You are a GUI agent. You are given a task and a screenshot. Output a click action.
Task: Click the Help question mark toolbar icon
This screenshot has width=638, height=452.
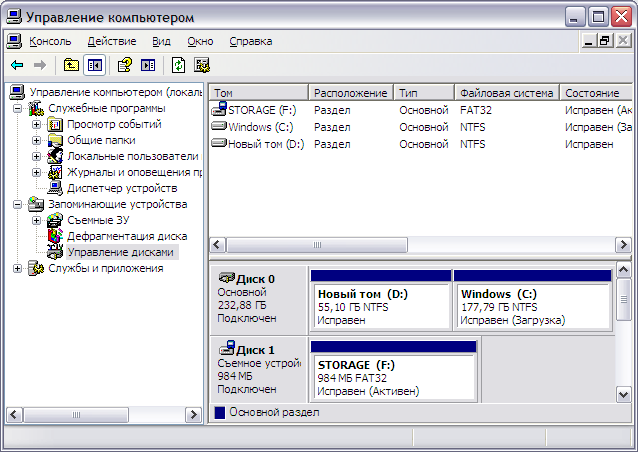[x=125, y=65]
